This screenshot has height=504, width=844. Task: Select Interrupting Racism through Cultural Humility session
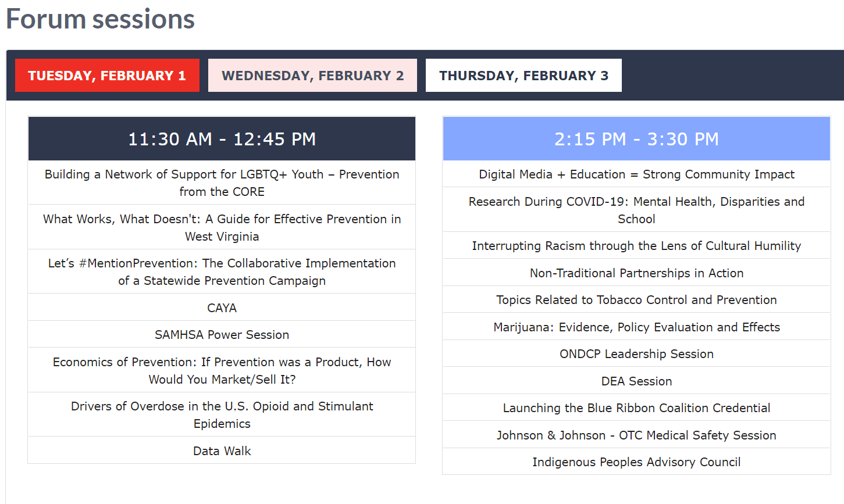click(x=636, y=246)
